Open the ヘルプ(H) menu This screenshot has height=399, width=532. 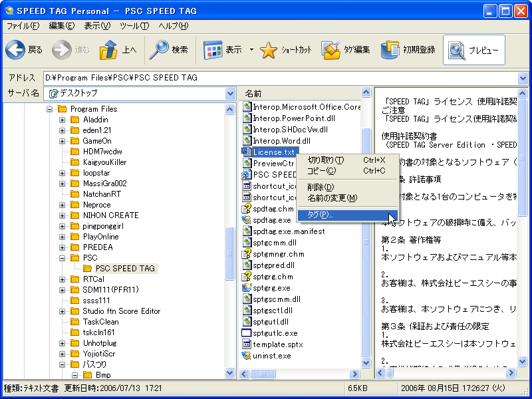click(173, 26)
